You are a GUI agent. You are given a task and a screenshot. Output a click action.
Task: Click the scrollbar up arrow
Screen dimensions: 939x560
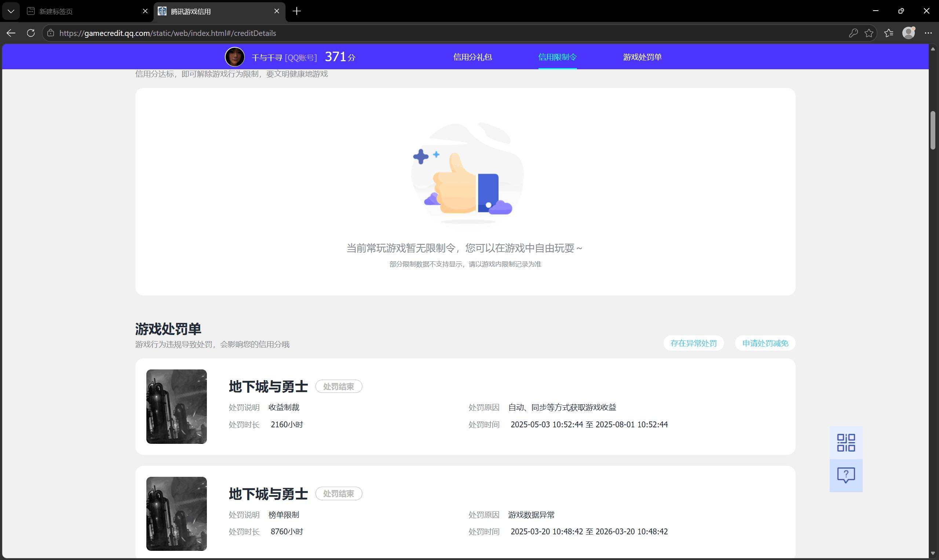click(x=933, y=49)
